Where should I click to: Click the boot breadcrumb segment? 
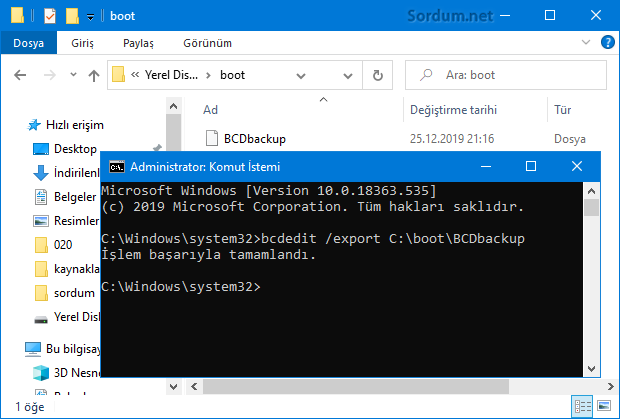coord(232,75)
